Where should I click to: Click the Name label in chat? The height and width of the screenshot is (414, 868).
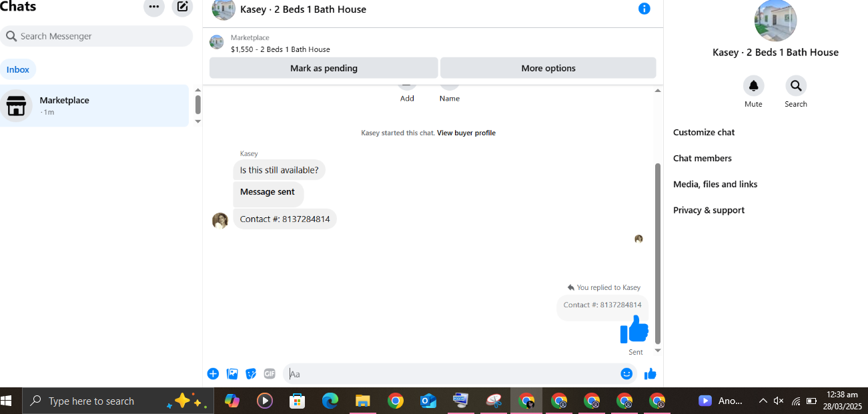450,99
